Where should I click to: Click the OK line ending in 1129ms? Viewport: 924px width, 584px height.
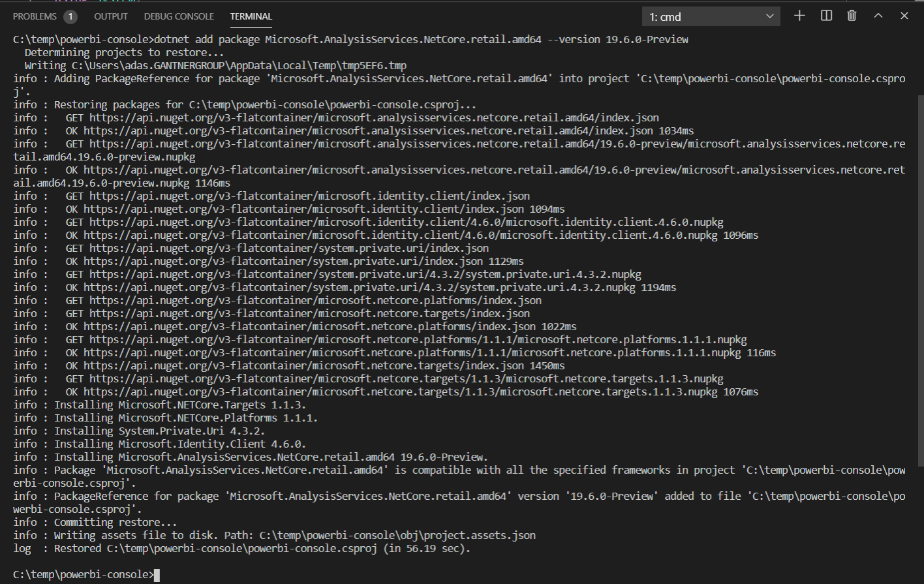point(268,262)
